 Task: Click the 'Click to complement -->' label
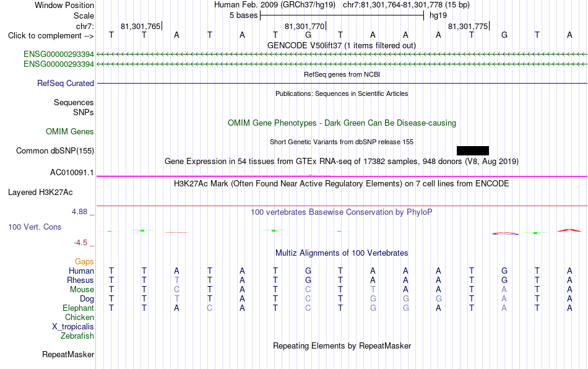click(51, 36)
